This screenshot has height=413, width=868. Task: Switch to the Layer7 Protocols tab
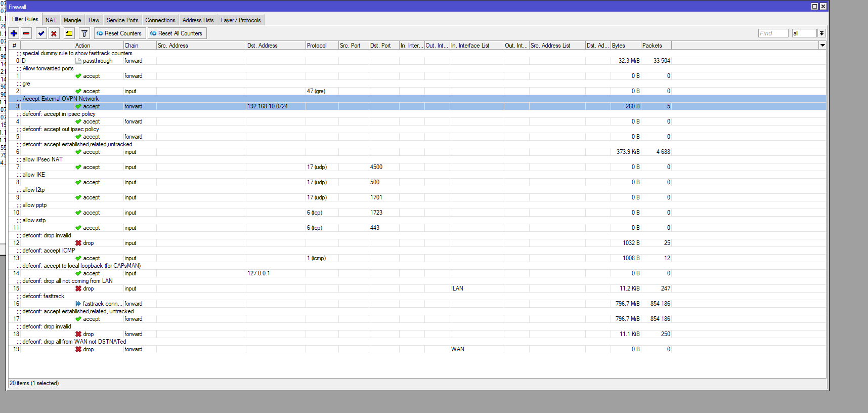pyautogui.click(x=241, y=20)
